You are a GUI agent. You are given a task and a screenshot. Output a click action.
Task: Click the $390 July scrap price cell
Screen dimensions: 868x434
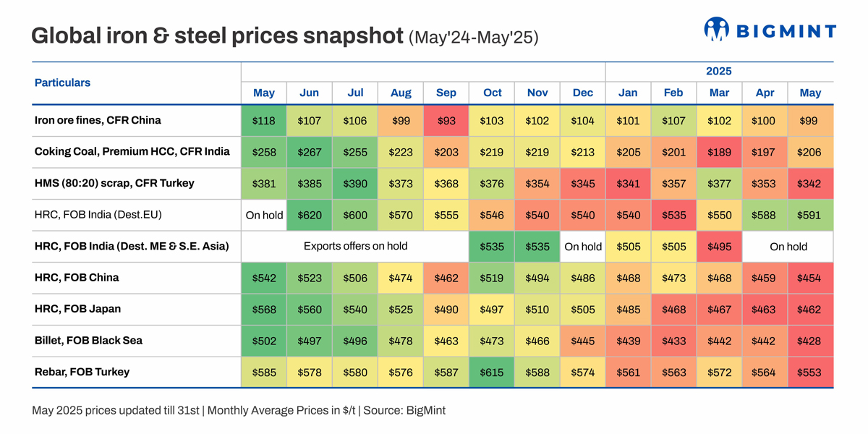click(355, 184)
